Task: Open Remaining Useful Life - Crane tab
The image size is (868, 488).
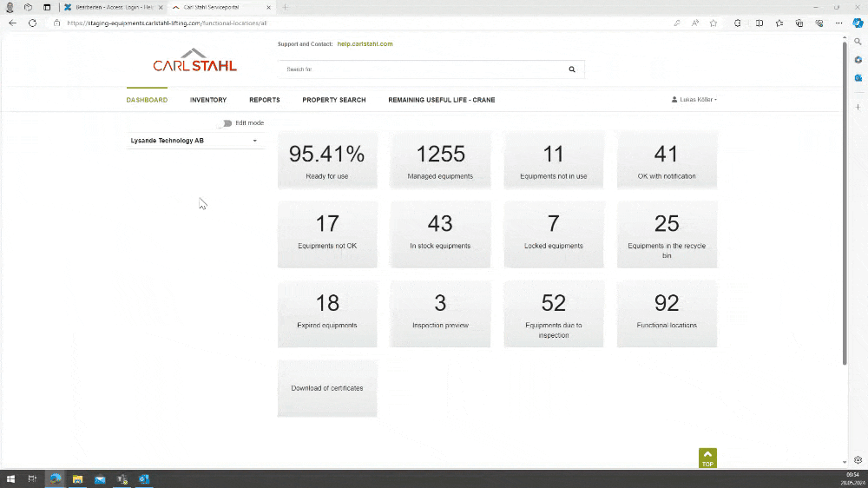Action: pyautogui.click(x=441, y=100)
